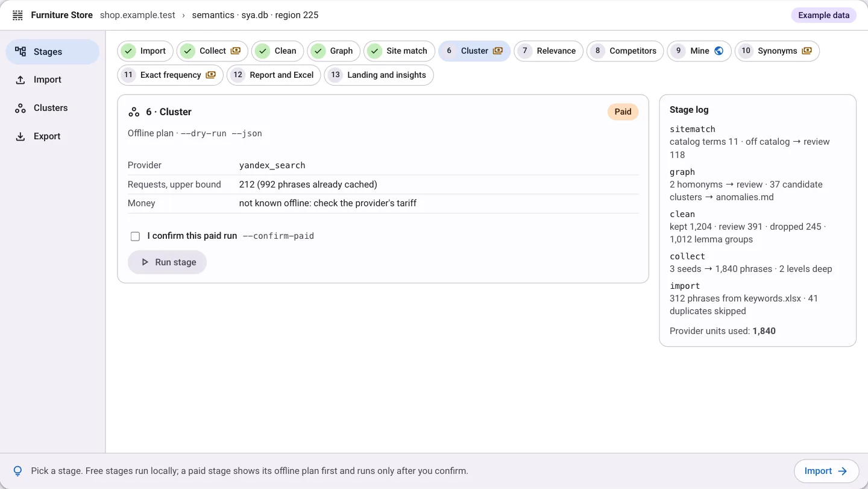
Task: Click the "semantics · sya.db · region 225" breadcrumb
Action: point(255,15)
